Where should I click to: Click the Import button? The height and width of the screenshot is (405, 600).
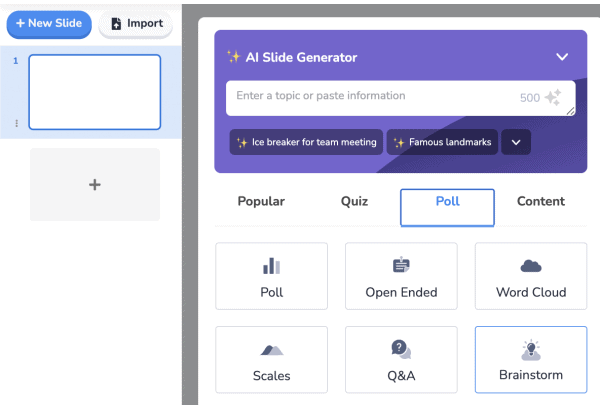coord(135,23)
